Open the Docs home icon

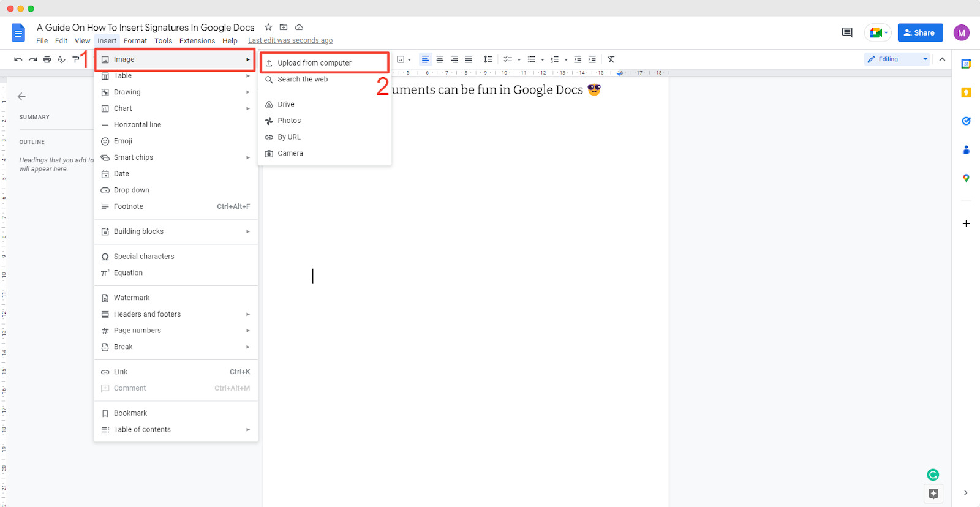(x=18, y=33)
